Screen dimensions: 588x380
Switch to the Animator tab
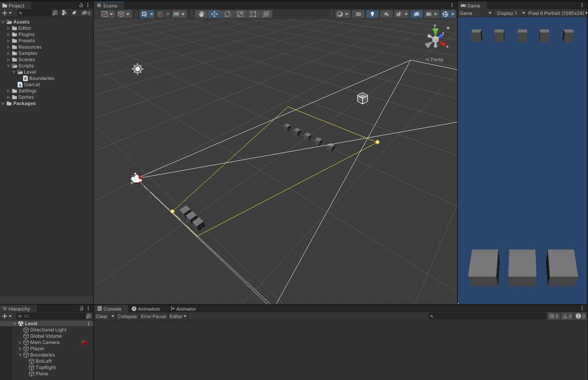pyautogui.click(x=183, y=309)
